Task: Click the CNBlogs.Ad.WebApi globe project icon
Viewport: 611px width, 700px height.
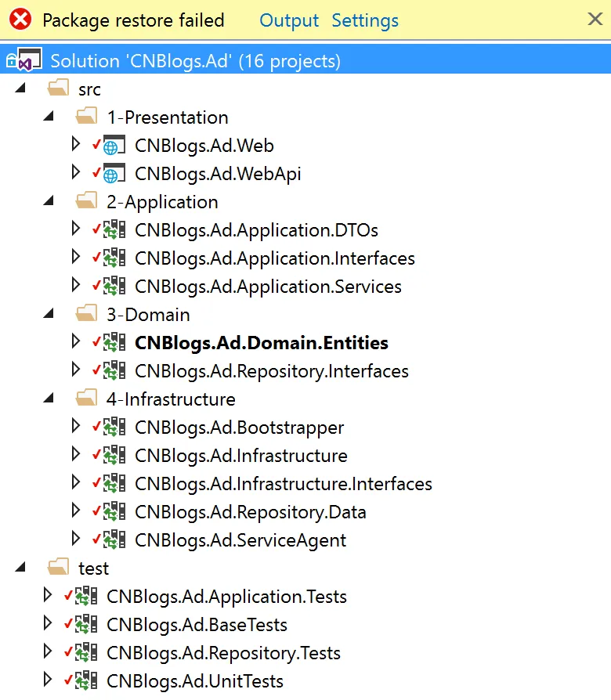Action: [114, 174]
